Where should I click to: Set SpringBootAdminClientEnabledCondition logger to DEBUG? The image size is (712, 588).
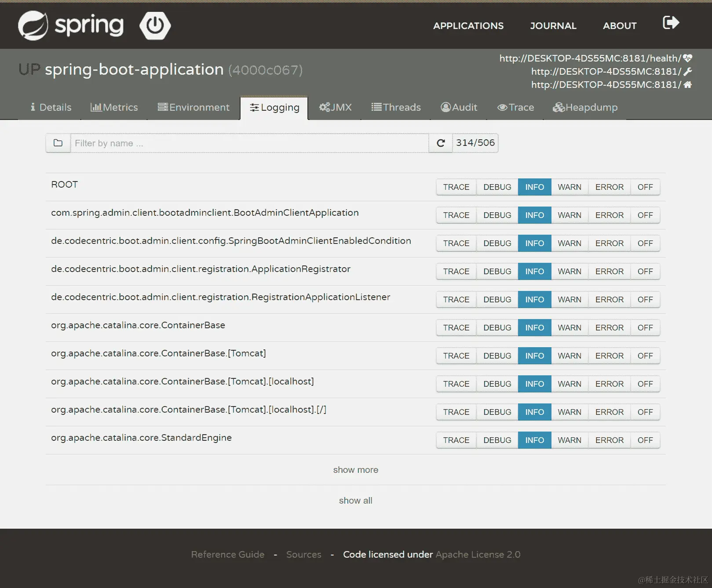pos(497,243)
